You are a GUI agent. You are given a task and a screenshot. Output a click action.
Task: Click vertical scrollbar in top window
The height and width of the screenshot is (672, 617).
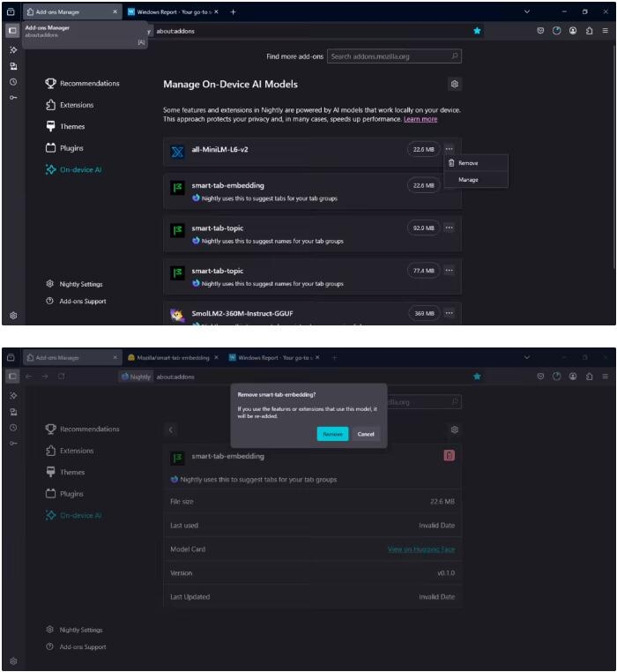click(614, 156)
